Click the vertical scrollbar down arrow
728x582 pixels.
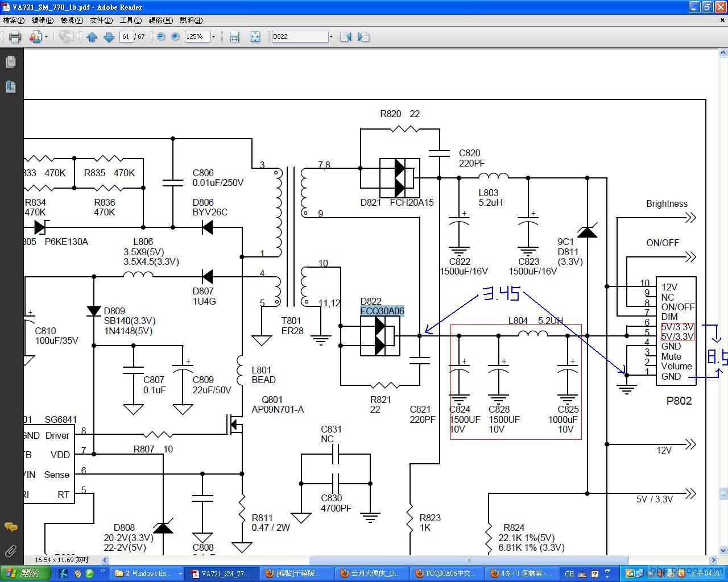pyautogui.click(x=723, y=551)
